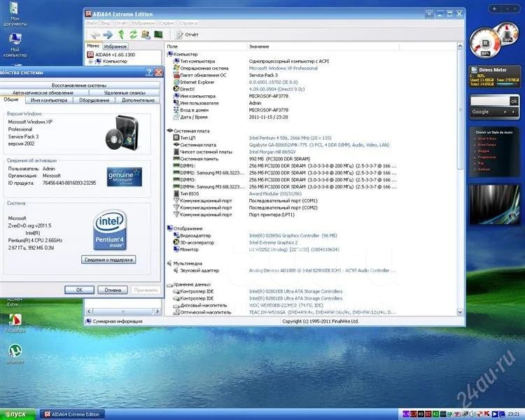Select AIDA64 v1.60.1300 tree root
The image size is (525, 420).
[115, 55]
